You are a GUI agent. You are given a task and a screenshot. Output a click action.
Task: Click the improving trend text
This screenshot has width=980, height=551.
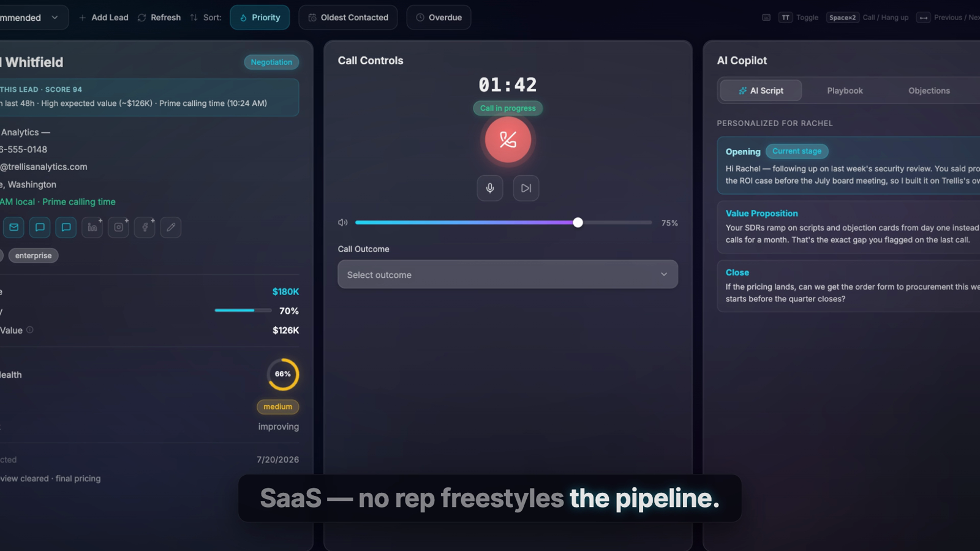click(279, 427)
